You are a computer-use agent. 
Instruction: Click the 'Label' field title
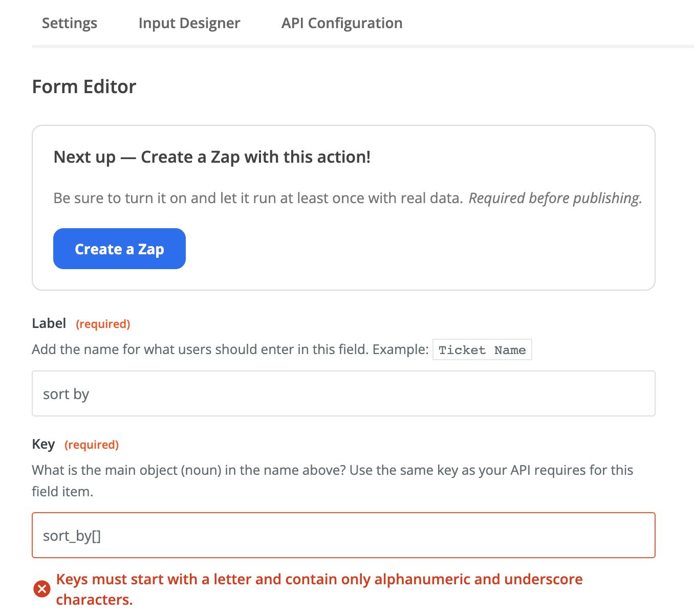pos(49,323)
